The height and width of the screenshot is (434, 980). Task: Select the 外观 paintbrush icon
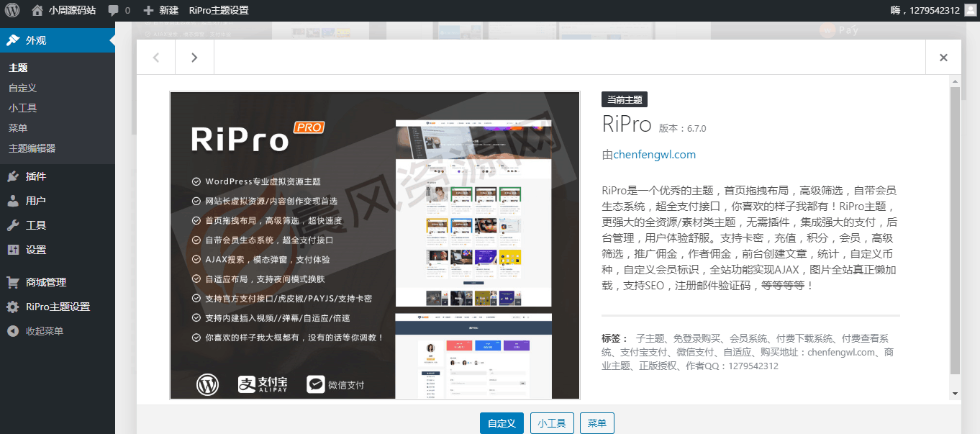point(14,41)
